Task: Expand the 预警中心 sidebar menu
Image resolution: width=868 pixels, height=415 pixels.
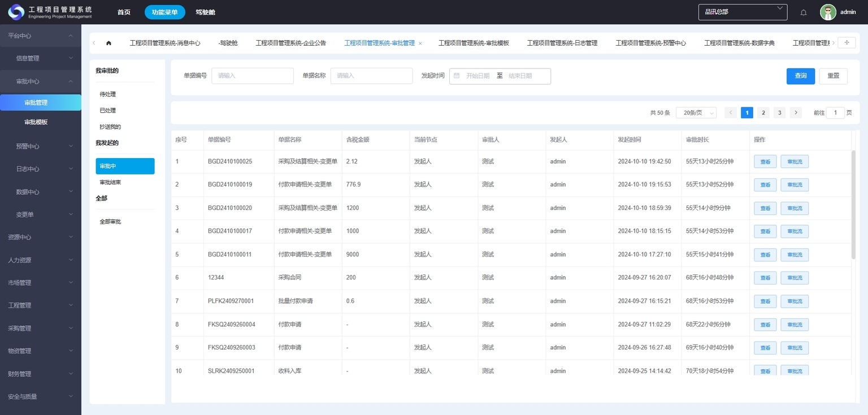Action: point(41,146)
